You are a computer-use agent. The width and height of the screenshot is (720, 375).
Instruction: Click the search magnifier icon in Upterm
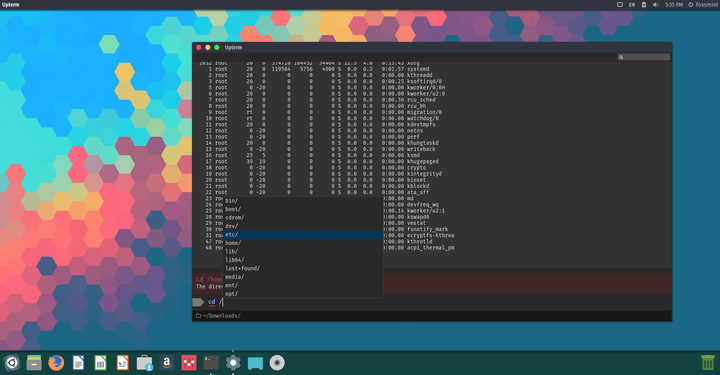click(x=621, y=57)
